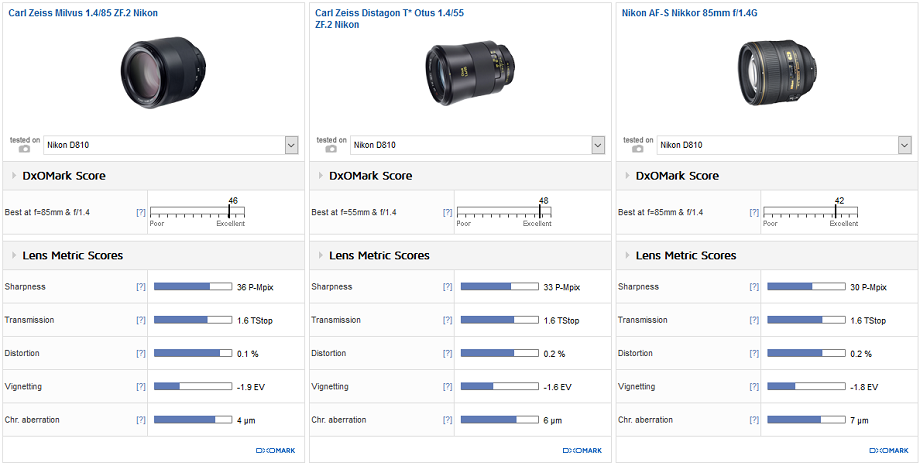
Task: Click the Otus 1.4/55 lens photo
Action: click(x=469, y=75)
